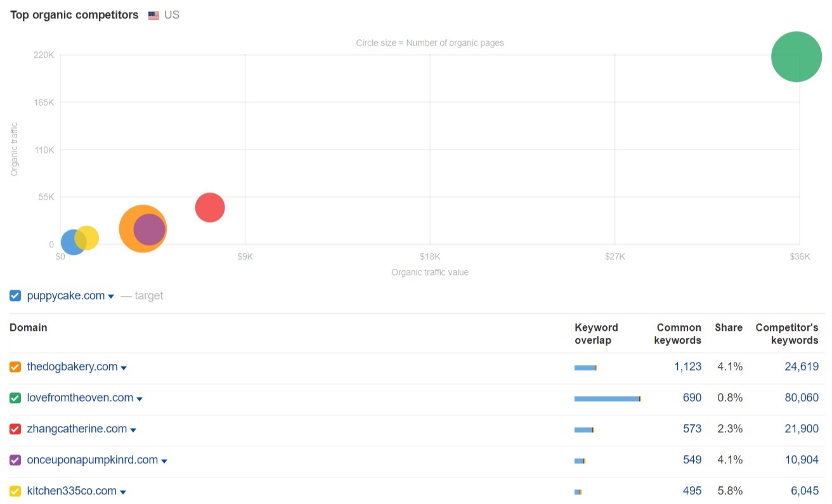The image size is (832, 504).
Task: Click the keyword overlap bar for lovefromtheoven.com
Action: tap(607, 399)
